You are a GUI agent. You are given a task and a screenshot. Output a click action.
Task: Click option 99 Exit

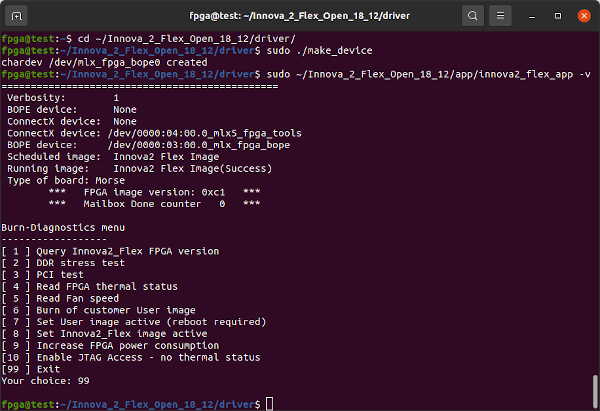coord(31,369)
